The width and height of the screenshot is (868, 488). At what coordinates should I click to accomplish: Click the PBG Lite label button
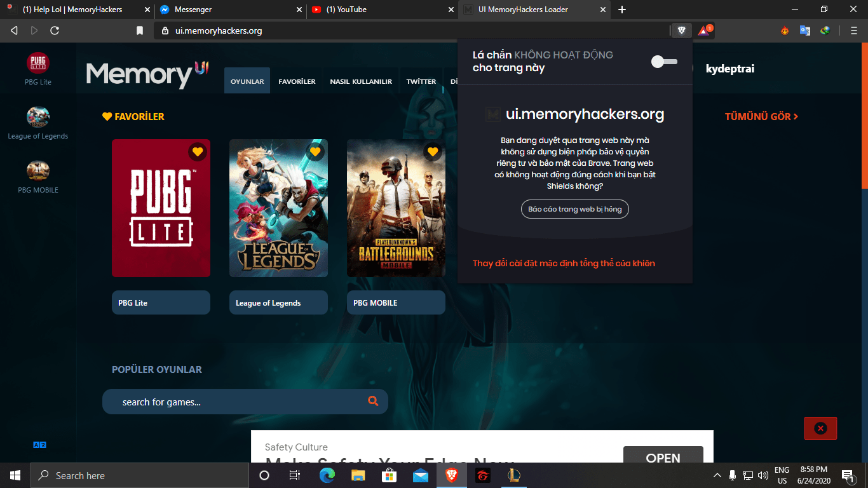pos(161,302)
